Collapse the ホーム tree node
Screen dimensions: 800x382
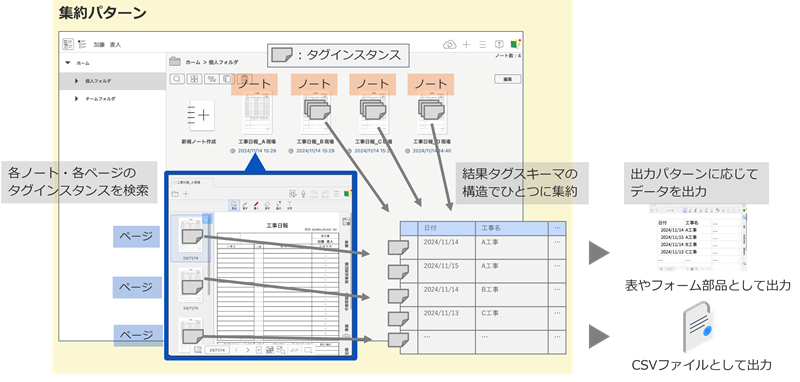tap(68, 63)
